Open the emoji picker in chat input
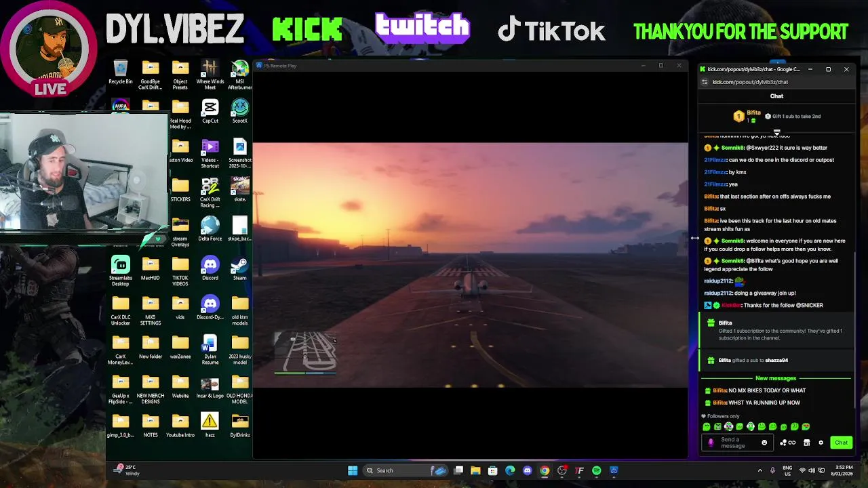 pyautogui.click(x=764, y=443)
